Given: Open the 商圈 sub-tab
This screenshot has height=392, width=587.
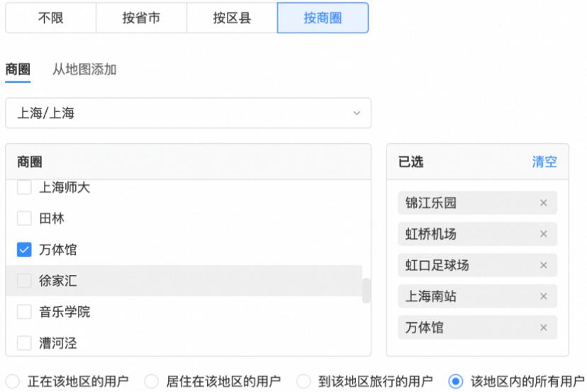Looking at the screenshot, I should tap(18, 69).
